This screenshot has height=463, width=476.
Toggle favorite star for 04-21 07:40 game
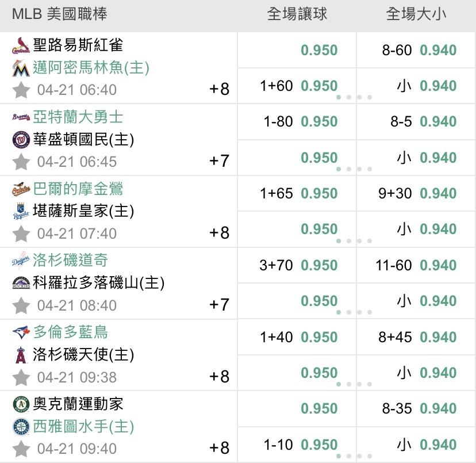(21, 234)
